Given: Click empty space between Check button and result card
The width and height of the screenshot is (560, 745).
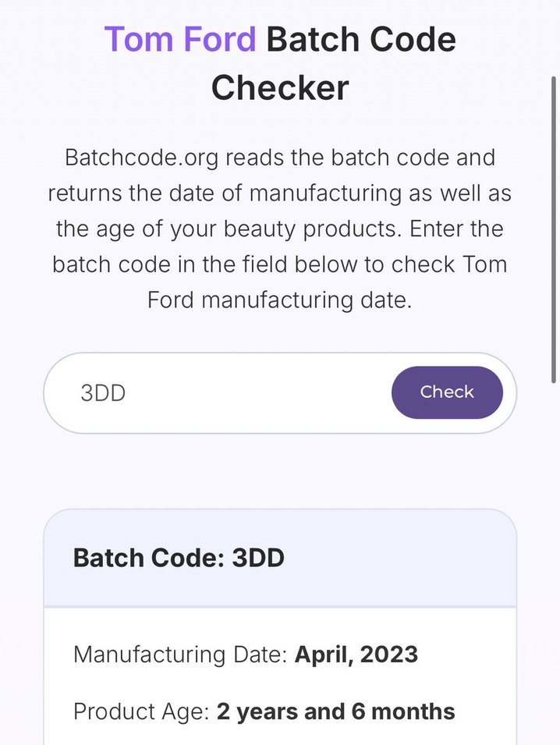Looking at the screenshot, I should 280,470.
